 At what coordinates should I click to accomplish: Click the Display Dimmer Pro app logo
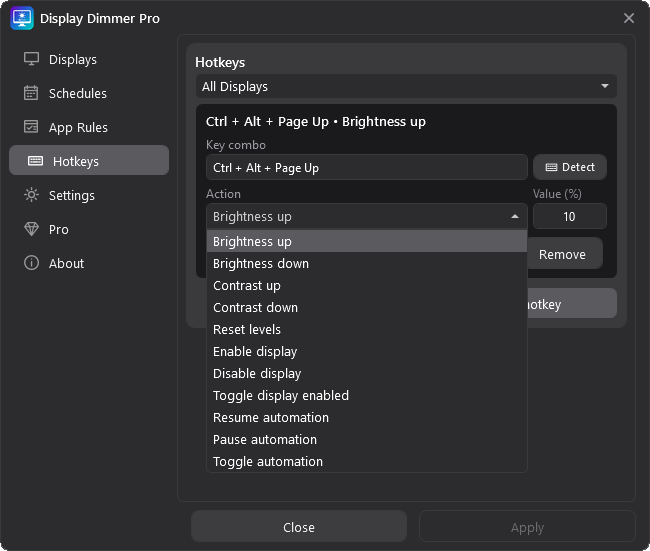(22, 18)
